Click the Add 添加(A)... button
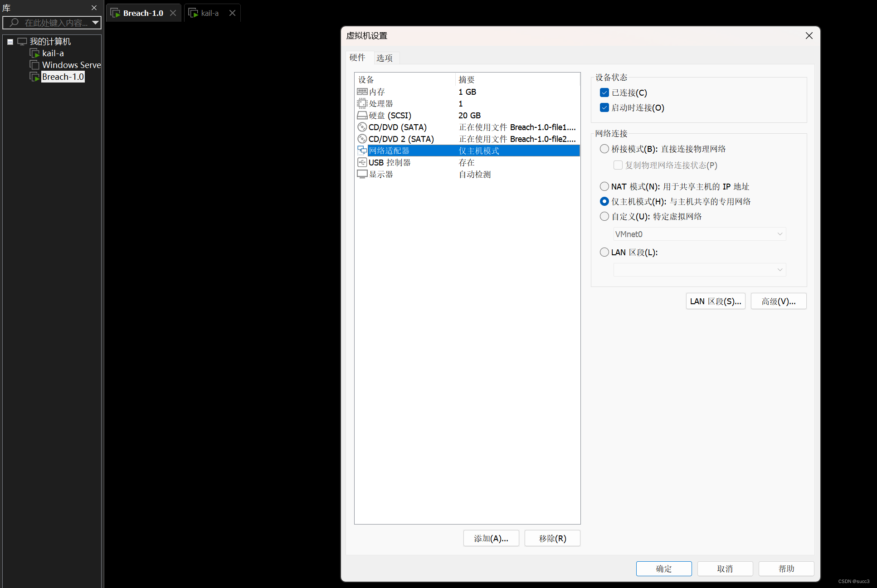 (x=491, y=539)
